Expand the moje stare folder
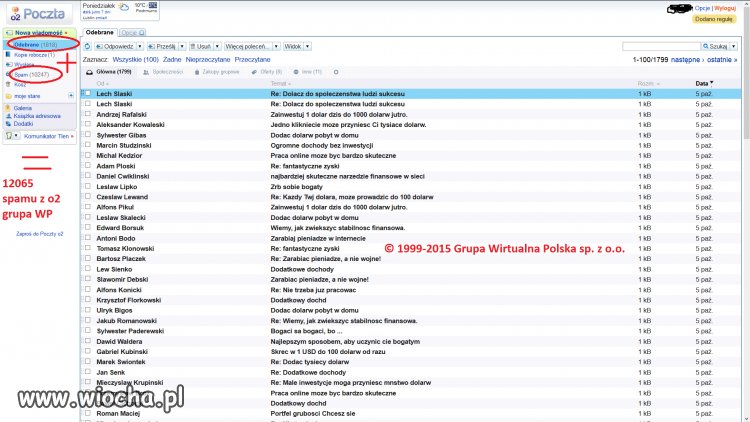 tap(71, 96)
